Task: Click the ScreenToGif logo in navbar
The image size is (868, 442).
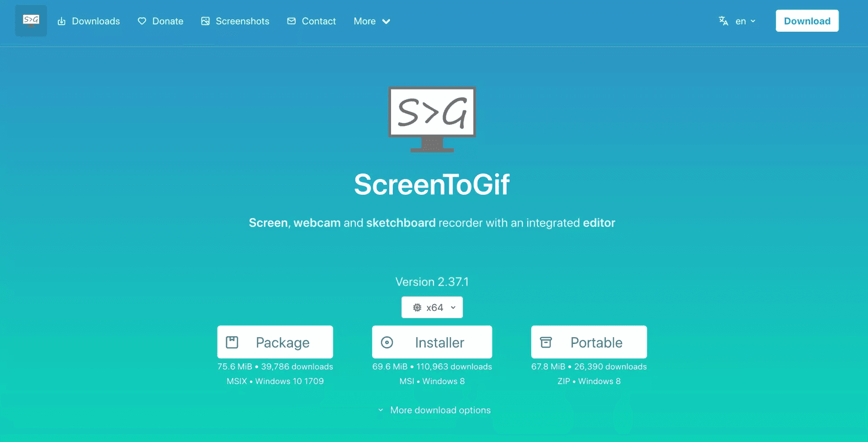Action: pos(31,21)
